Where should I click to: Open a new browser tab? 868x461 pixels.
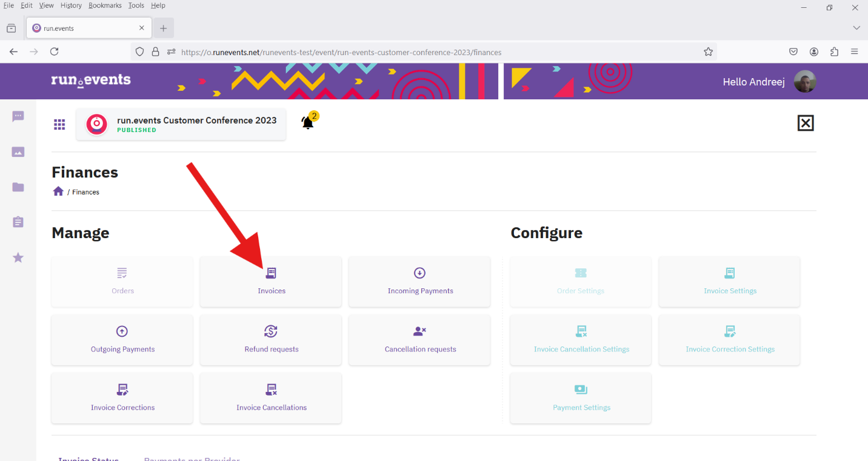click(163, 28)
